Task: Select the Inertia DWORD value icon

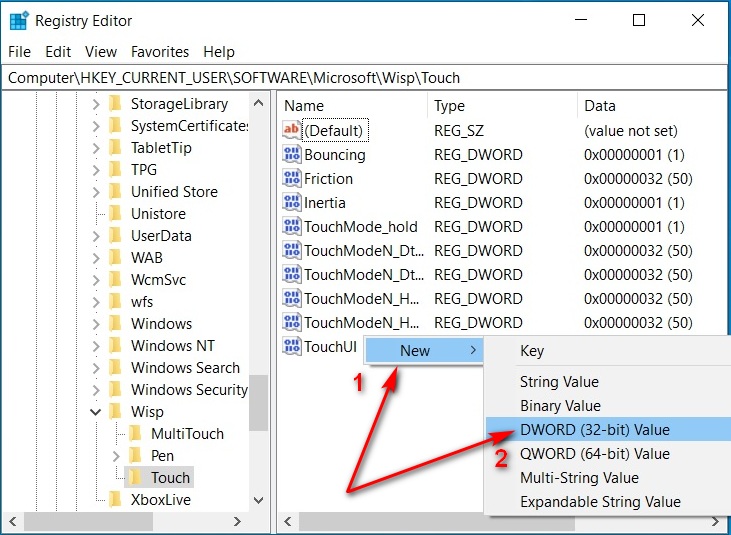Action: (292, 202)
